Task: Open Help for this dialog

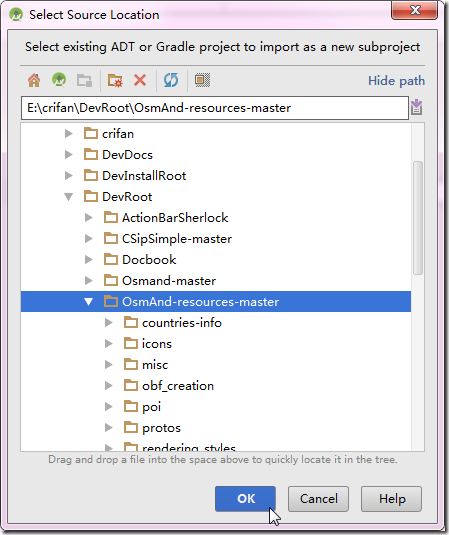Action: coord(392,499)
